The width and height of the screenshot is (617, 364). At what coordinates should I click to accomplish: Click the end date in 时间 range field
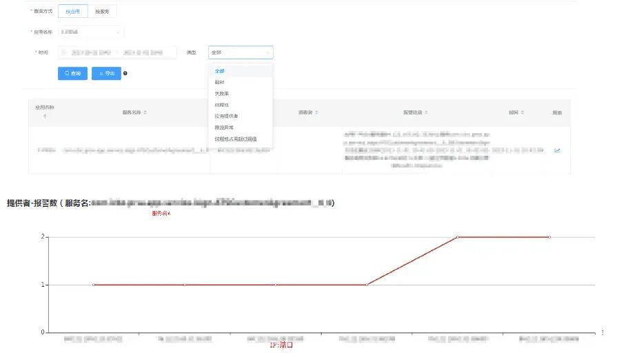(x=143, y=52)
